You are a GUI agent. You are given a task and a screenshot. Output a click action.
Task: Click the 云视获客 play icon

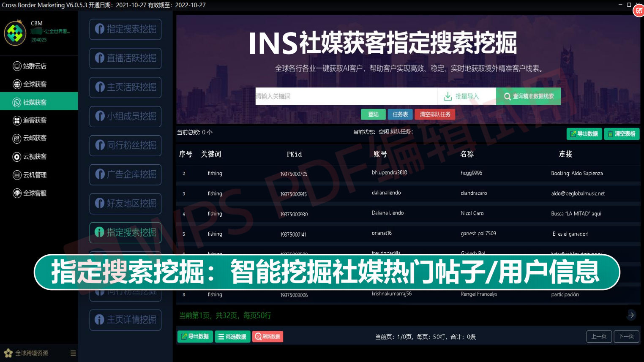click(x=17, y=157)
